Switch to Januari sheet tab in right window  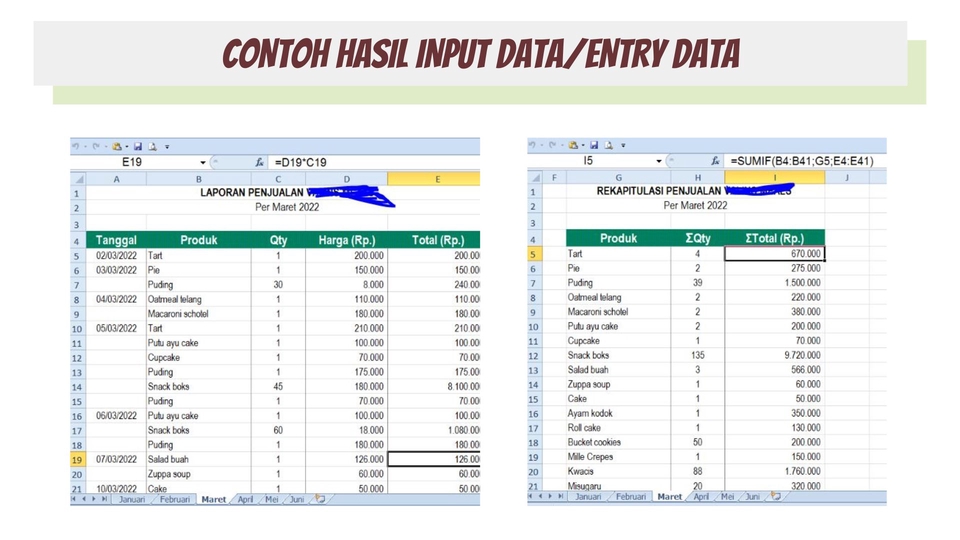[x=588, y=497]
